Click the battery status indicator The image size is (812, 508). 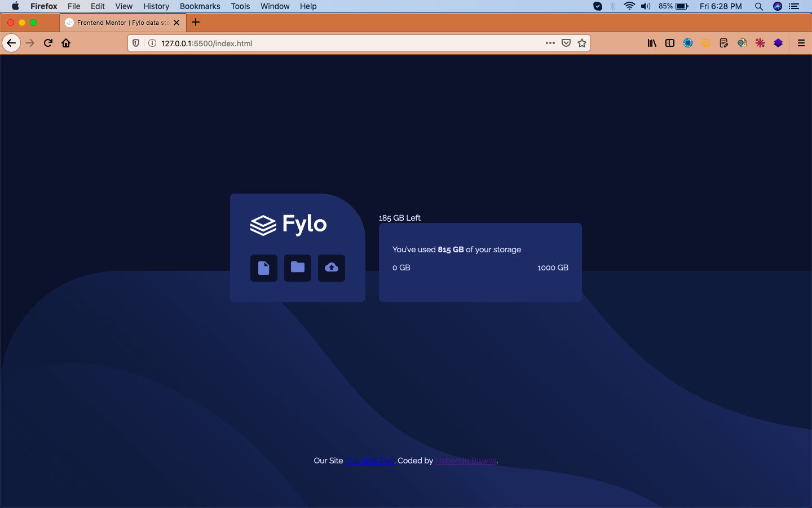click(x=673, y=6)
